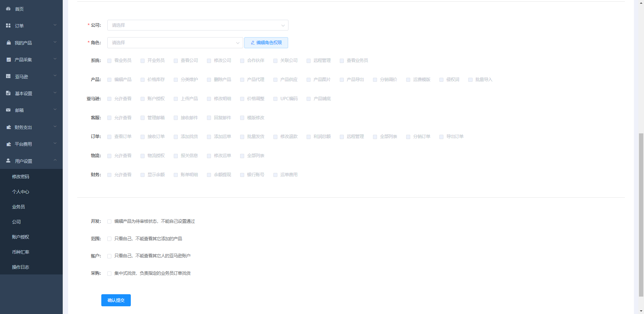Click the 亚马逊 table icon in sidebar
This screenshot has width=644, height=314.
[8, 76]
